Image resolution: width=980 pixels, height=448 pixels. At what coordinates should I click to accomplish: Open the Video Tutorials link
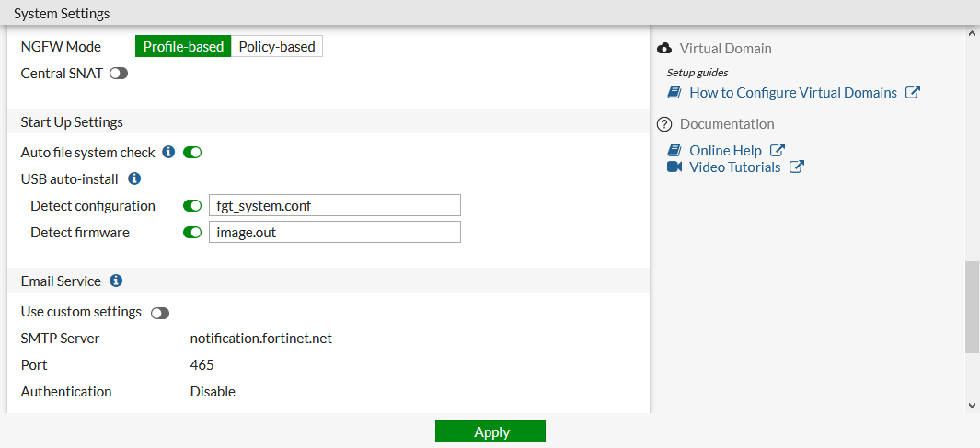pos(734,167)
